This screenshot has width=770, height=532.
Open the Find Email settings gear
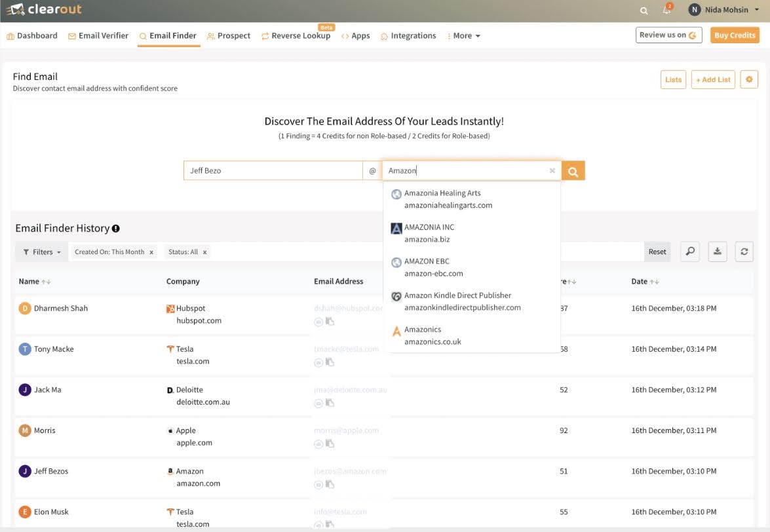[x=749, y=79]
